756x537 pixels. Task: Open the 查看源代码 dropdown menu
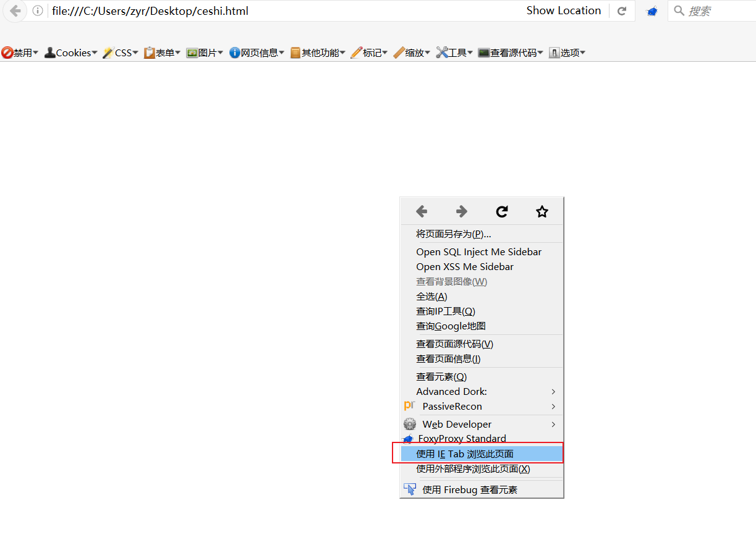click(x=511, y=53)
